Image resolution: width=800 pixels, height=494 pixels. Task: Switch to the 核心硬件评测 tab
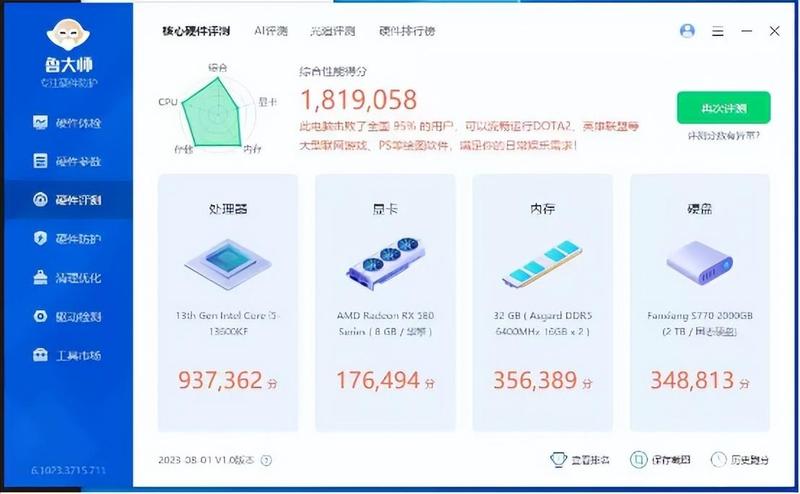pos(196,31)
